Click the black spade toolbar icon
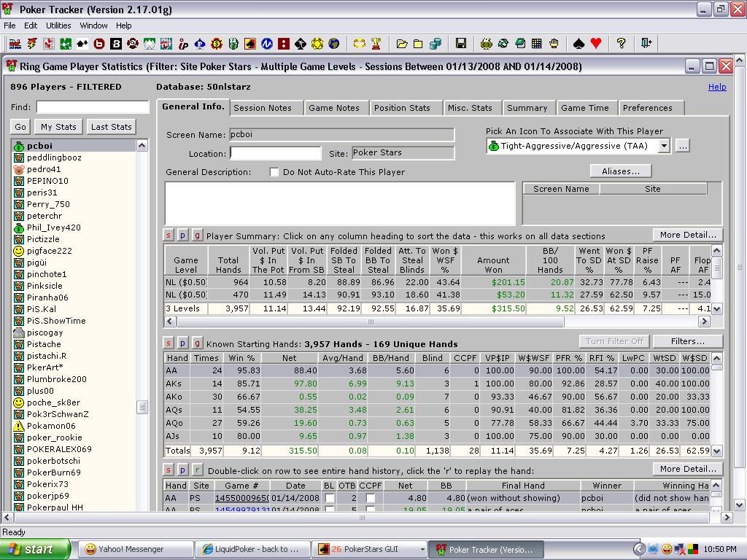The width and height of the screenshot is (747, 560). [x=578, y=44]
